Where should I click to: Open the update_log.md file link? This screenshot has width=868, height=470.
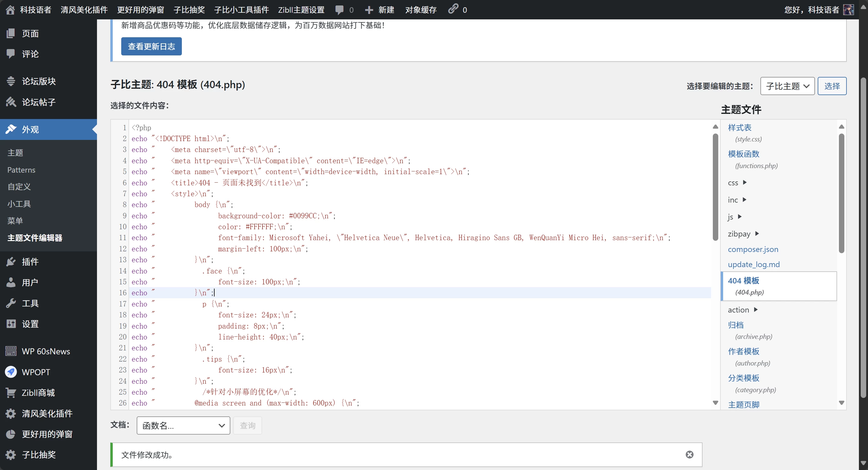click(x=753, y=264)
